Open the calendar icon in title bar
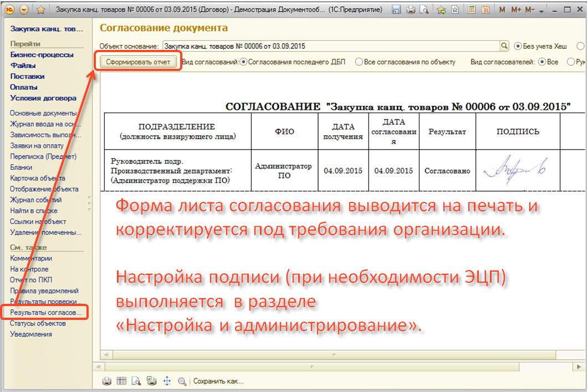Screen dimensions: 588x392 click(485, 10)
